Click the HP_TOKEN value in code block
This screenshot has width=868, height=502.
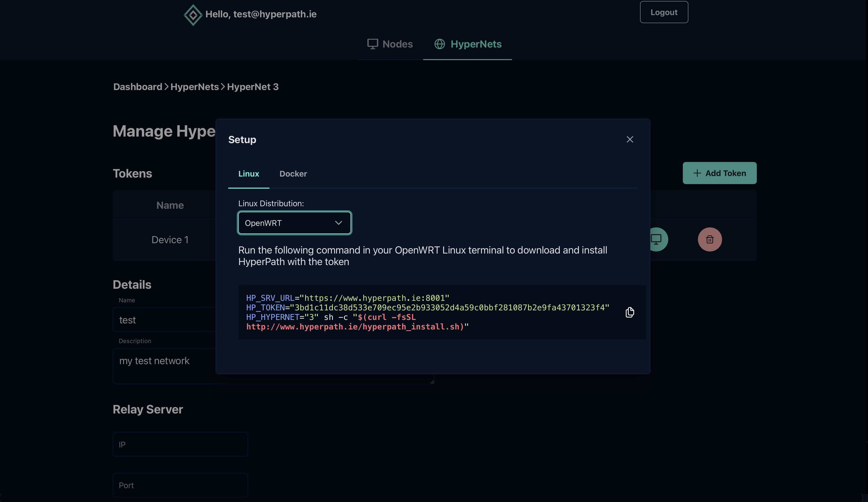pyautogui.click(x=450, y=308)
